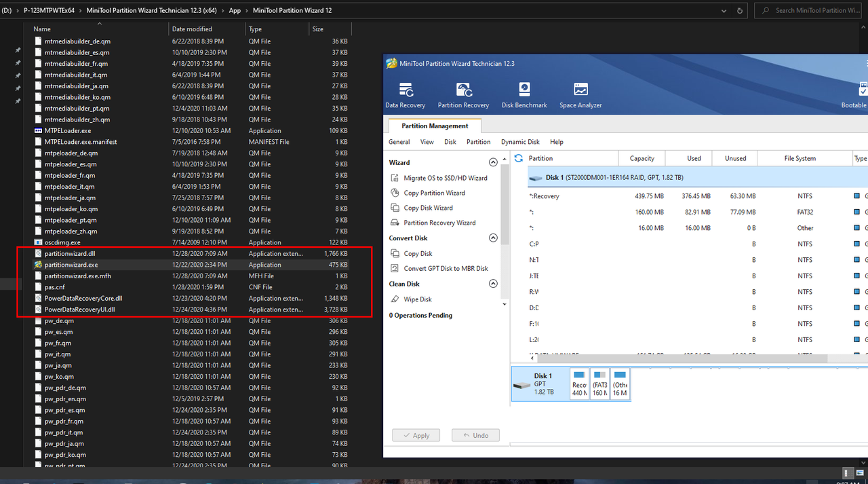
Task: Select Wipe Disk action
Action: pyautogui.click(x=412, y=299)
